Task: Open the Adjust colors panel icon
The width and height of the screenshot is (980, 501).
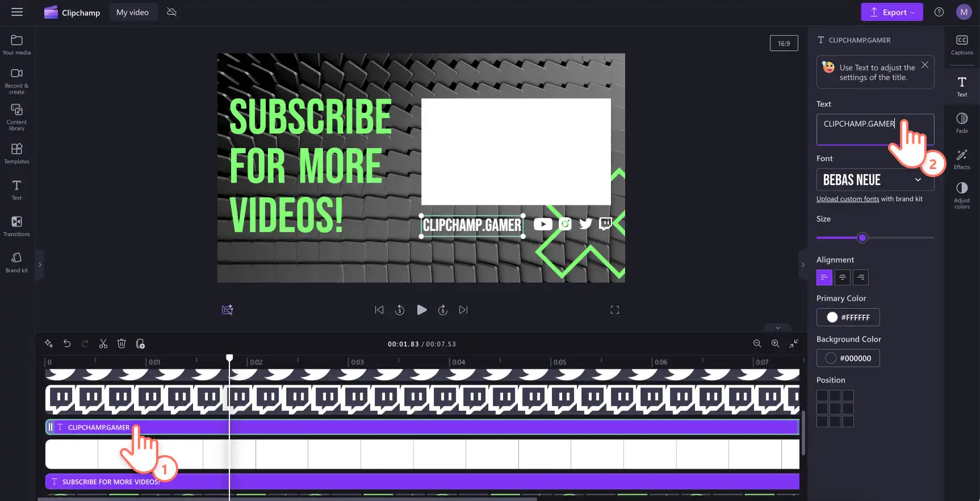Action: (x=962, y=195)
